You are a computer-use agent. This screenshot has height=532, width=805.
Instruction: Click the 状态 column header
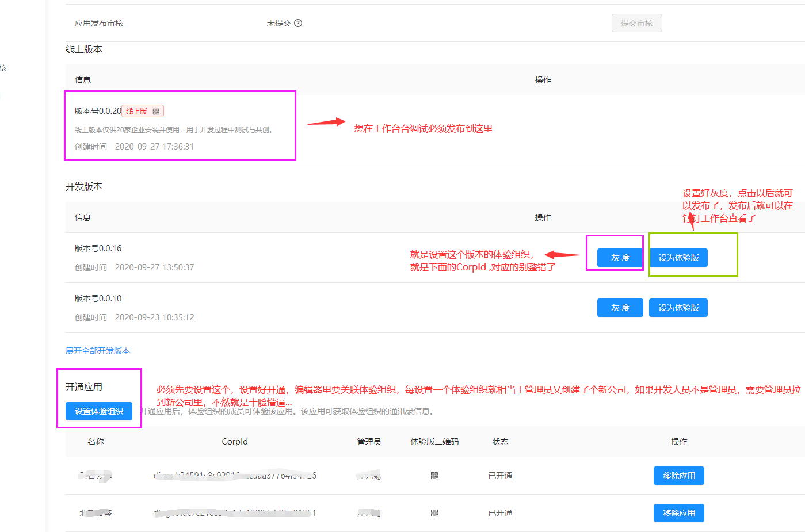click(500, 442)
